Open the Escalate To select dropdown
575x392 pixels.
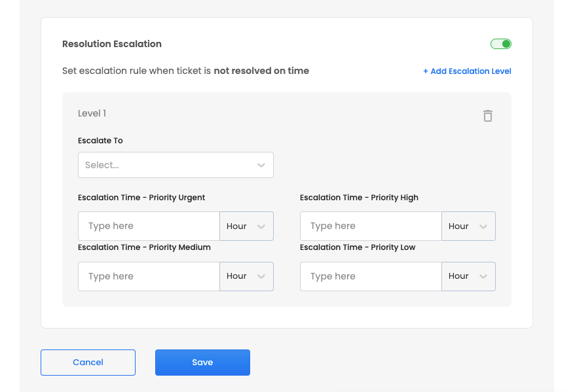tap(176, 165)
